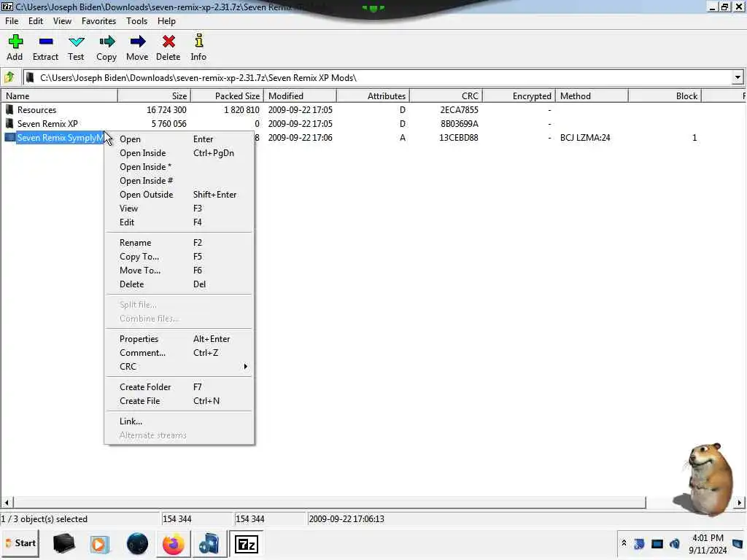Expand the CRC submenu arrow
Screen dimensions: 747x560
tap(245, 366)
